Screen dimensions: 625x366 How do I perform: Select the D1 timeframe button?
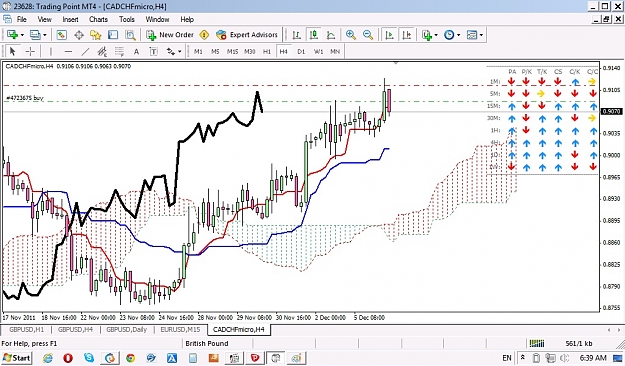point(301,51)
